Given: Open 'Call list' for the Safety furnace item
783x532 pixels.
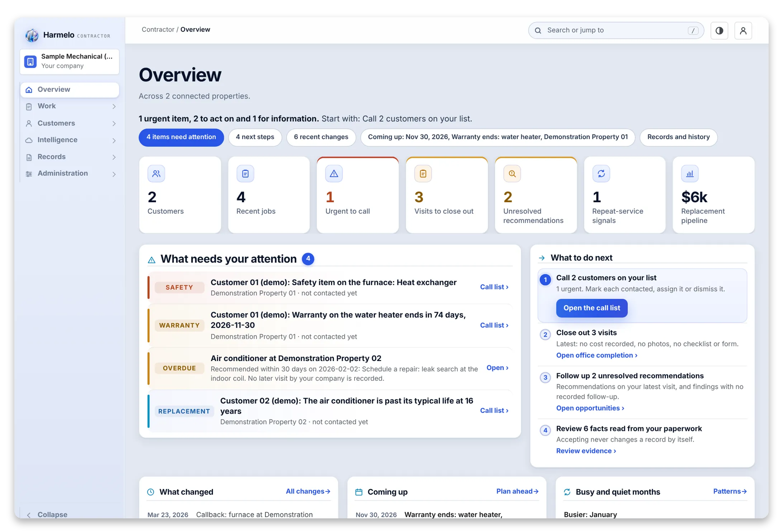Looking at the screenshot, I should tap(494, 287).
